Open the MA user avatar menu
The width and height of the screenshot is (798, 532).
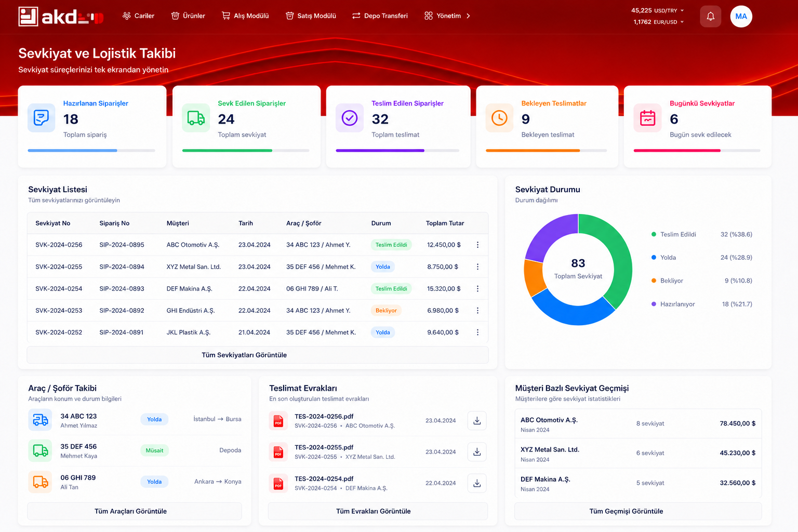[741, 16]
